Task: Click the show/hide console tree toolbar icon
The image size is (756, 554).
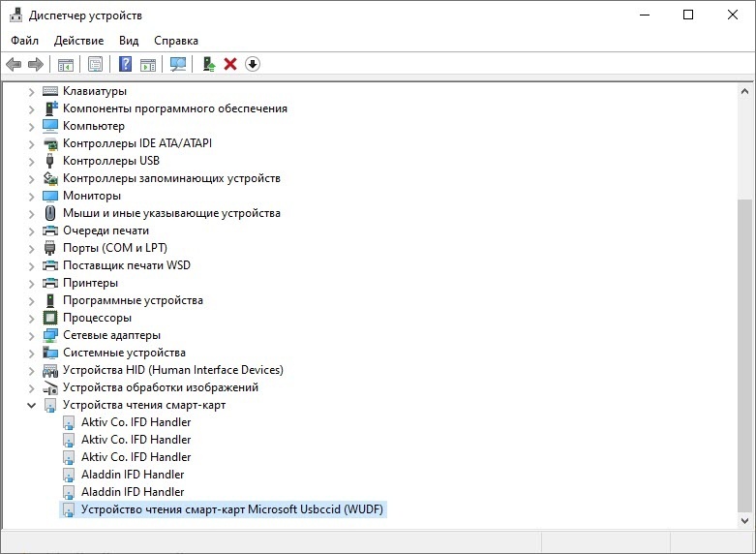Action: [x=66, y=64]
